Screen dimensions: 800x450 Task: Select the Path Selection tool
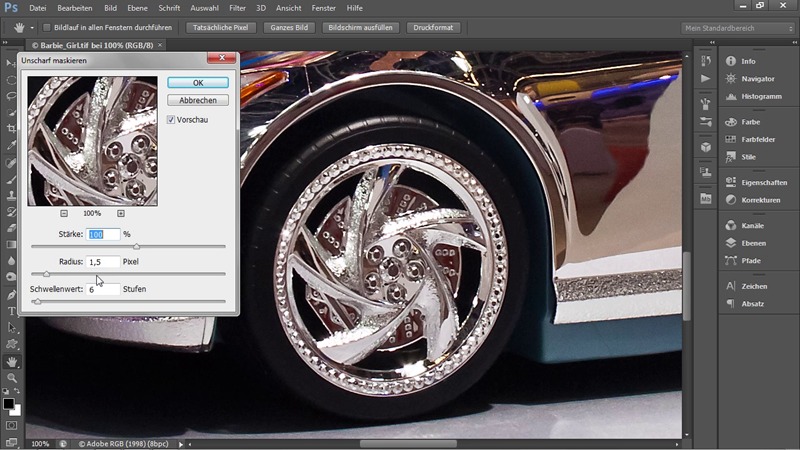[x=11, y=328]
